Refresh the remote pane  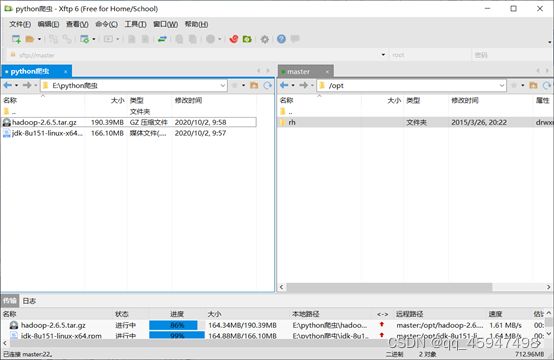coord(547,85)
